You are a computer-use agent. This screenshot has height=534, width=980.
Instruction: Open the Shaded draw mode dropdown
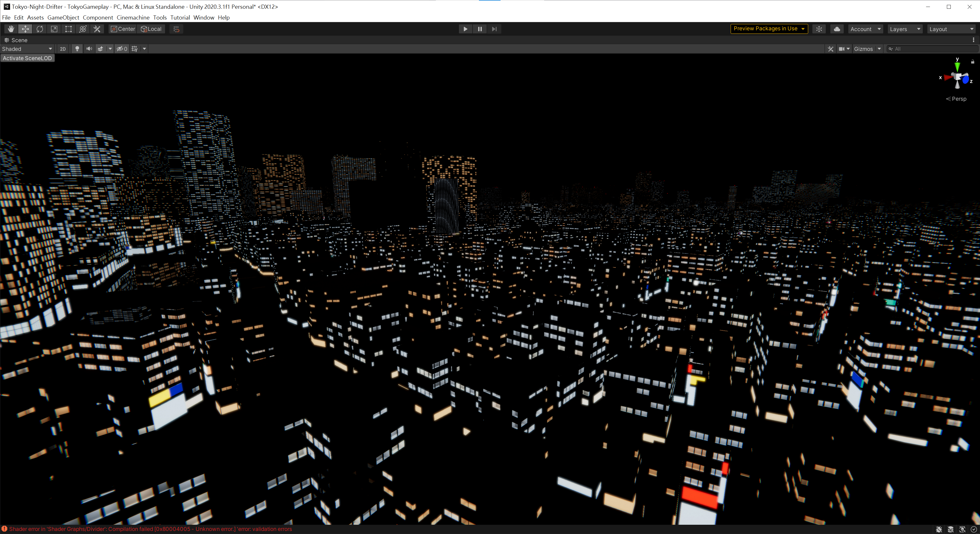(27, 49)
